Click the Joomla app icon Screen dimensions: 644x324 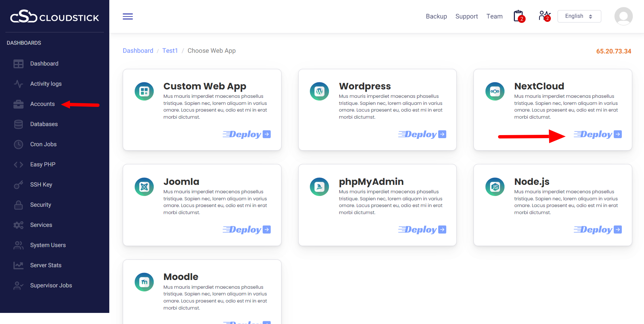point(144,187)
